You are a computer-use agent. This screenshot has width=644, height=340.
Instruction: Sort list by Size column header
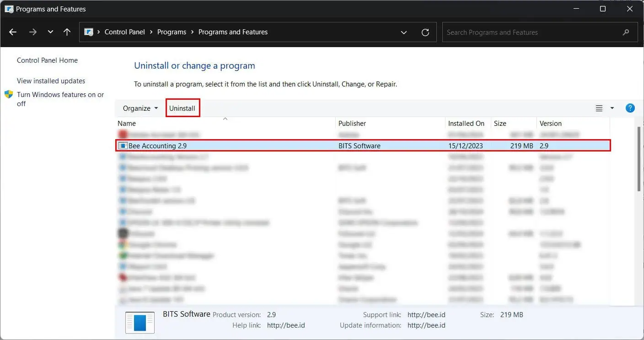(500, 124)
